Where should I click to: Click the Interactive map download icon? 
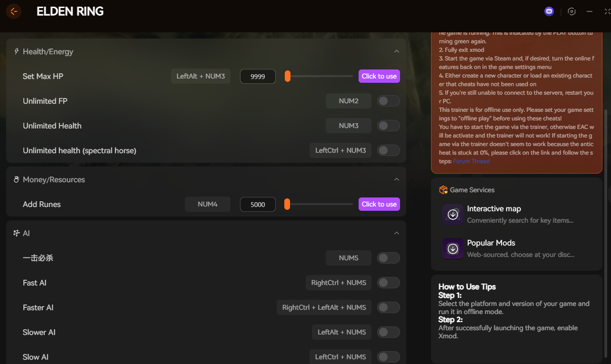click(453, 215)
